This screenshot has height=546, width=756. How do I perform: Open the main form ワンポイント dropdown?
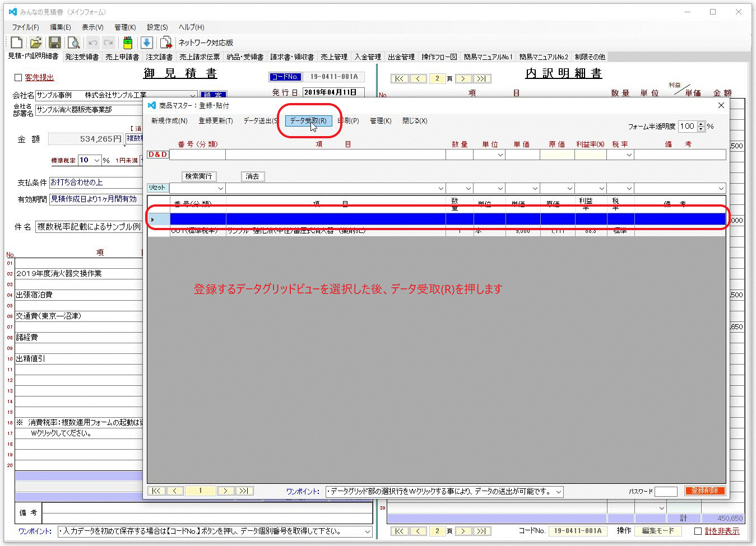pyautogui.click(x=368, y=531)
